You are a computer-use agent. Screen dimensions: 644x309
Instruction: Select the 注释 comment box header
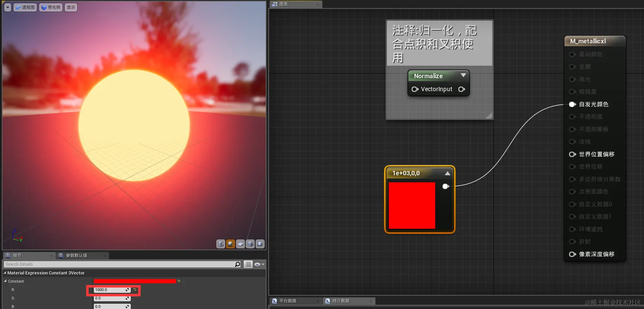point(439,43)
